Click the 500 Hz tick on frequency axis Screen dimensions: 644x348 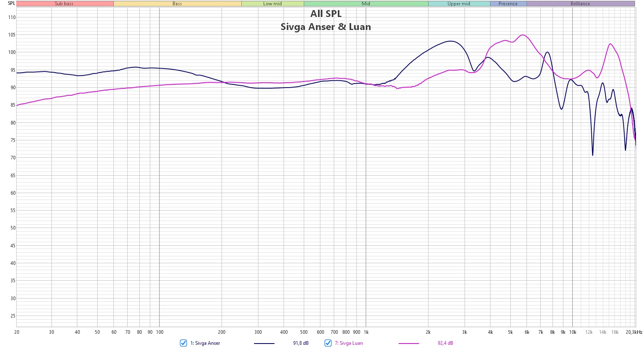(304, 332)
